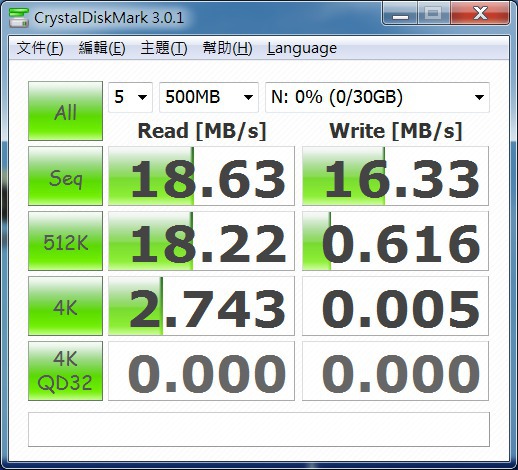Minimize the CrystalDiskMark window
Screen dimensions: 518x470
click(400, 14)
